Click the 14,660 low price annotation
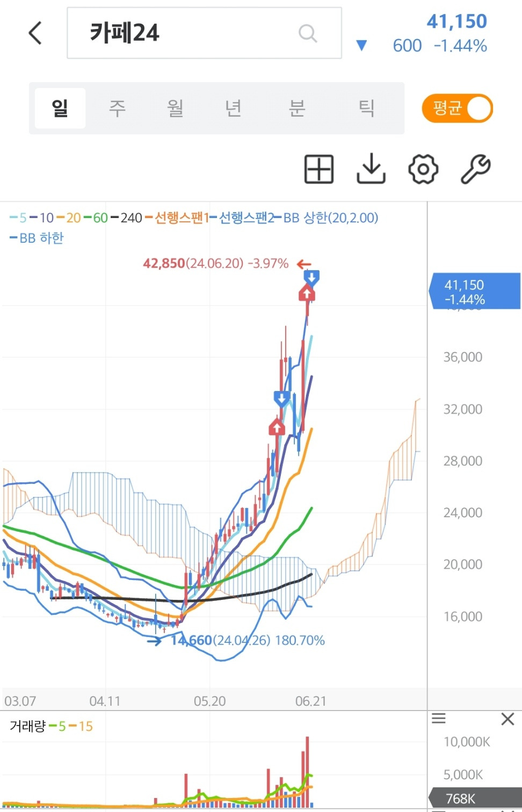The height and width of the screenshot is (812, 522). [248, 640]
